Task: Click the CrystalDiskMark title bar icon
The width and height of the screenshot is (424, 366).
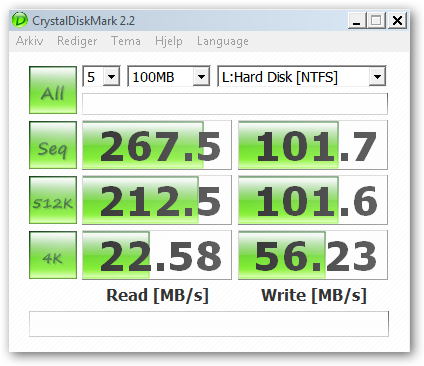Action: pyautogui.click(x=19, y=20)
